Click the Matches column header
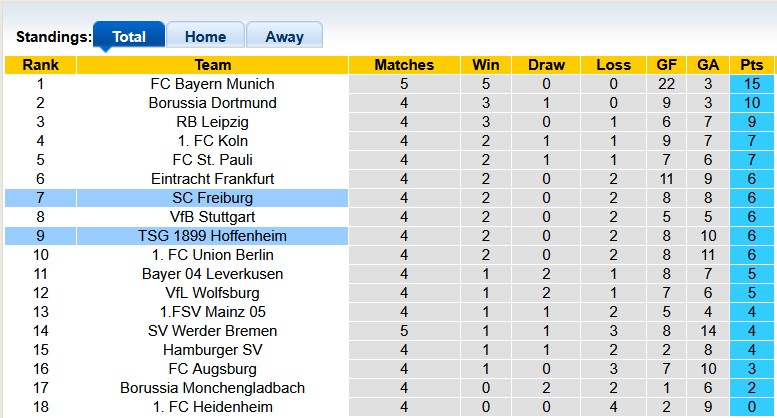Screen dimensions: 777x418 (x=404, y=65)
